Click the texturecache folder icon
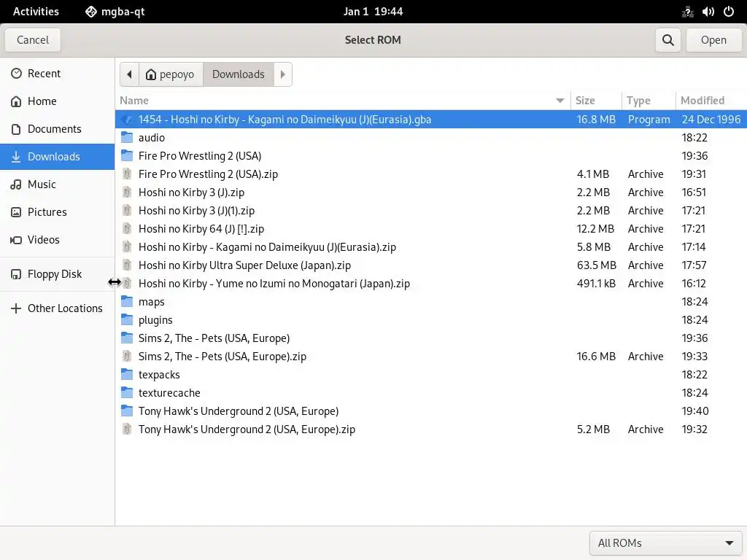The width and height of the screenshot is (747, 560). (127, 393)
